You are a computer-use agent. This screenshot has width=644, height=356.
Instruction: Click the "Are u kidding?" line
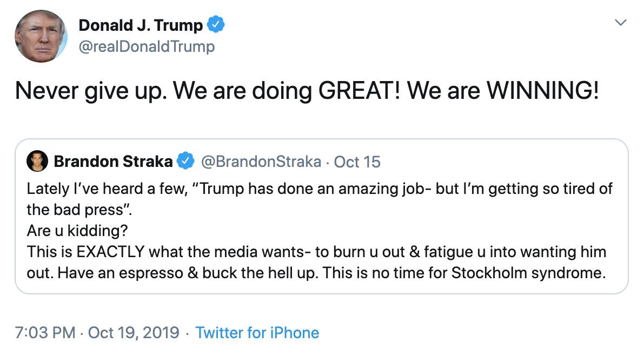[x=78, y=231]
